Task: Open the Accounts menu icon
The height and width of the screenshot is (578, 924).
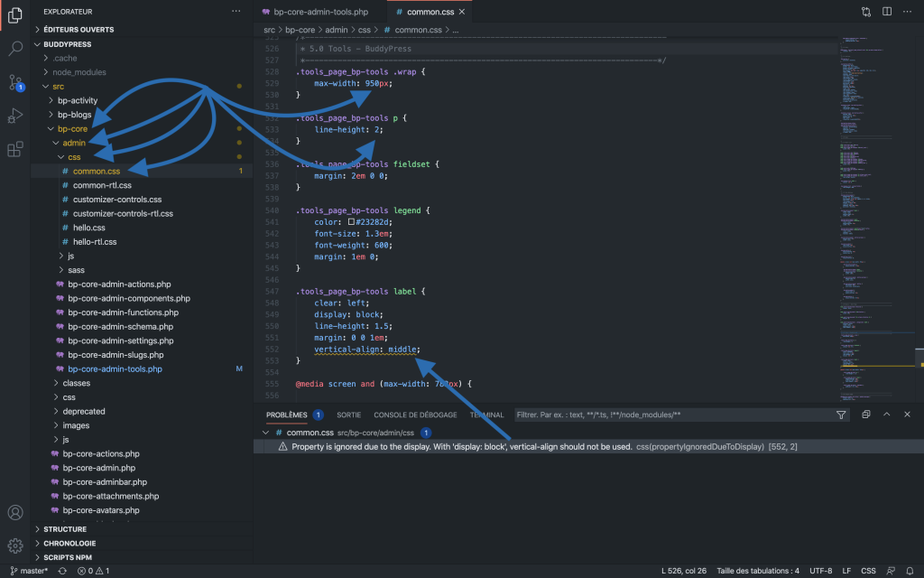Action: [15, 513]
